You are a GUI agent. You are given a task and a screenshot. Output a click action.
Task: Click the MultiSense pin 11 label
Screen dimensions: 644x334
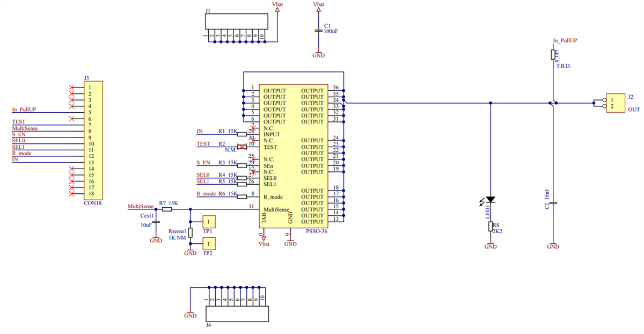pos(250,206)
